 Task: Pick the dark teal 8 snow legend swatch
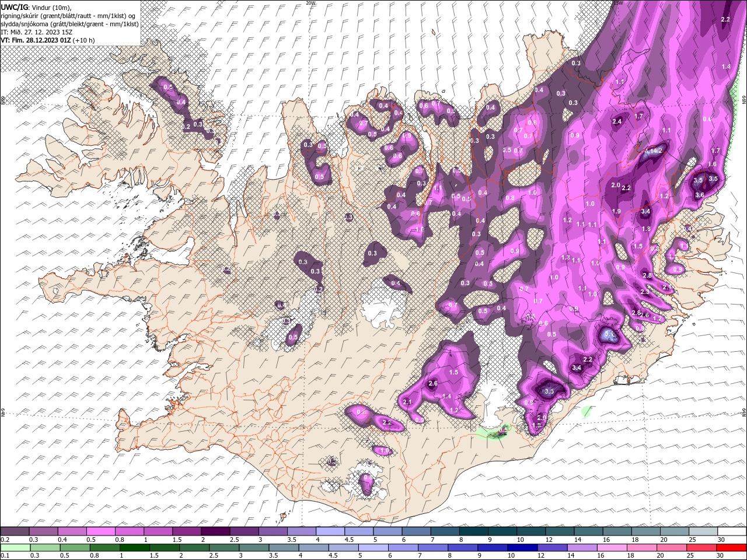pyautogui.click(x=474, y=531)
